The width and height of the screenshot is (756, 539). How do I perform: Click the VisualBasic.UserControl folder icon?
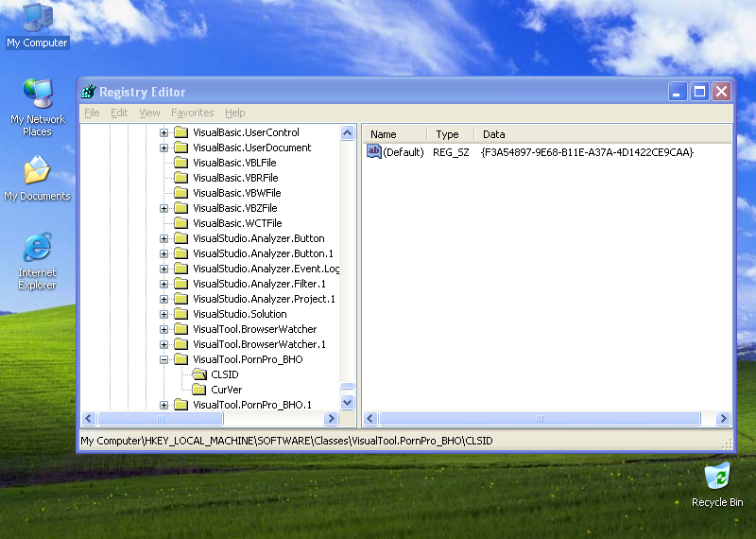180,132
